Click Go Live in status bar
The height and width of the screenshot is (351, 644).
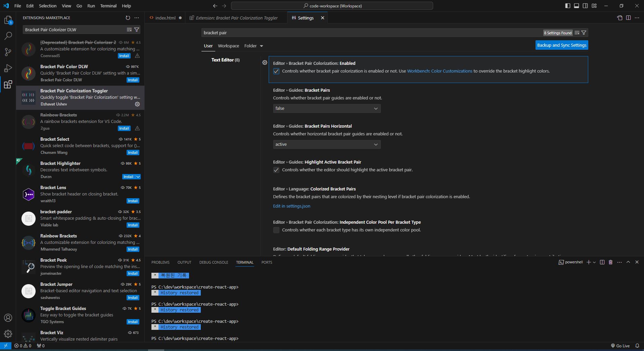point(620,346)
